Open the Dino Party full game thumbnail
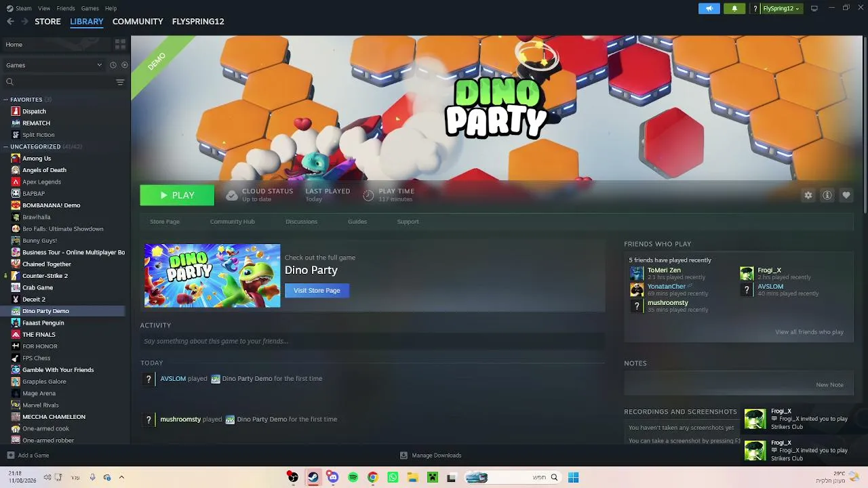Image resolution: width=868 pixels, height=488 pixels. click(x=212, y=276)
